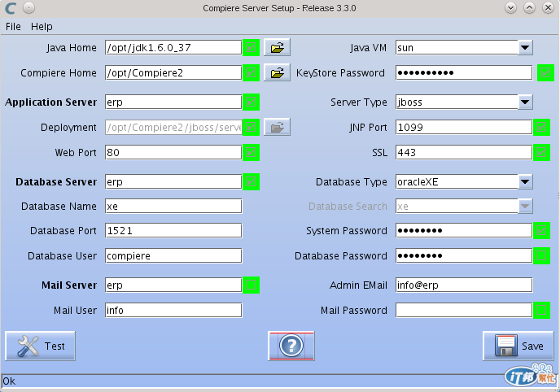
Task: Click the Mail Server label
Action: pos(69,285)
